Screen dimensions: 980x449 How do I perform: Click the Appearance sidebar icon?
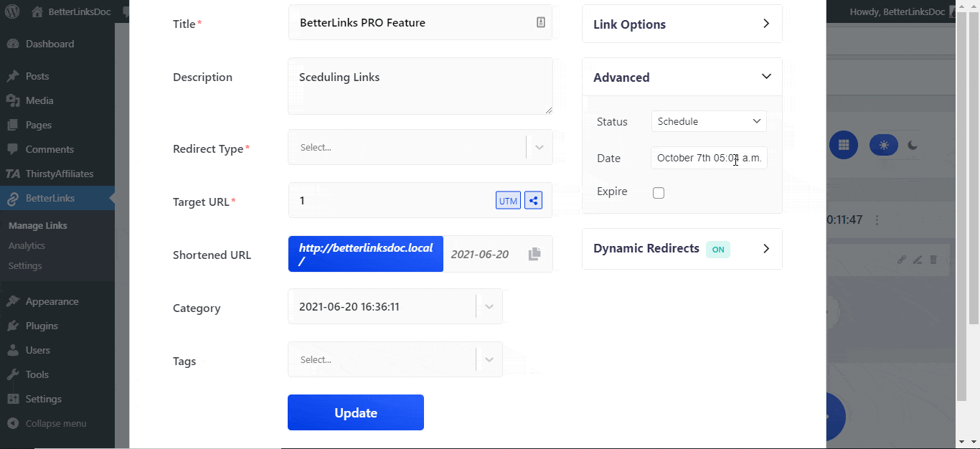pyautogui.click(x=14, y=301)
